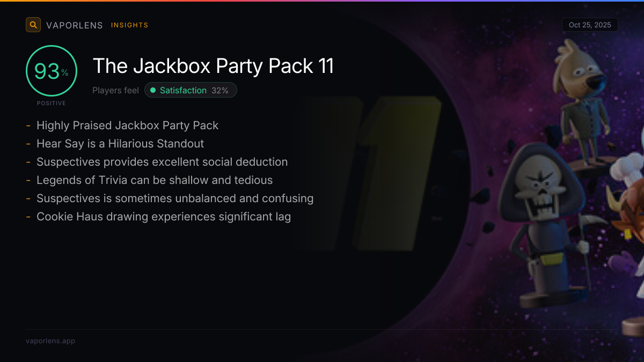Click the VAPORLENS brand name

click(75, 25)
